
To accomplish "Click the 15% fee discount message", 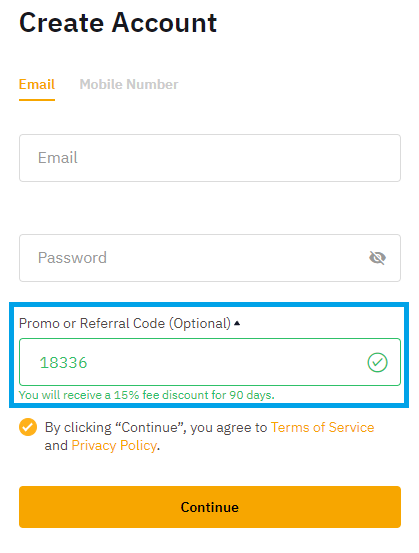I will pyautogui.click(x=147, y=395).
